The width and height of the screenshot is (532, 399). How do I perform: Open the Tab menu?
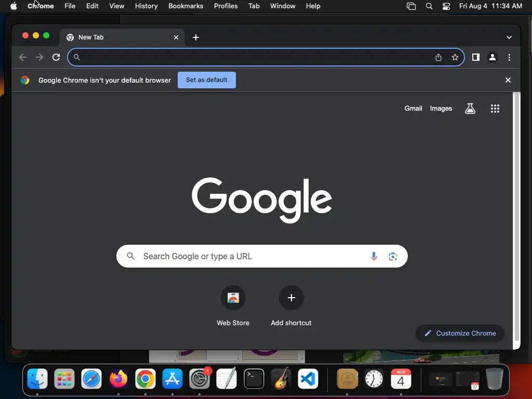tap(254, 6)
